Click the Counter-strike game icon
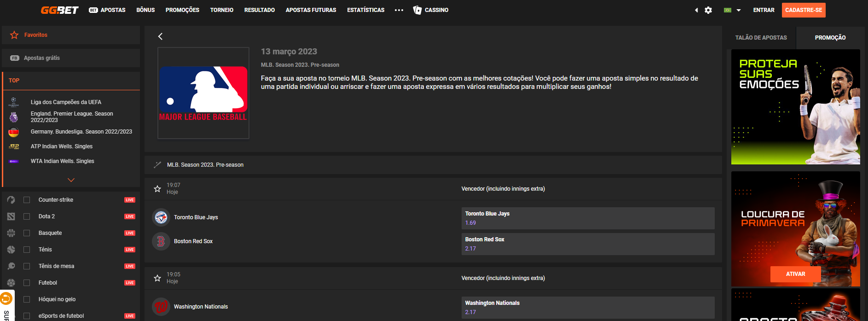 [x=11, y=200]
